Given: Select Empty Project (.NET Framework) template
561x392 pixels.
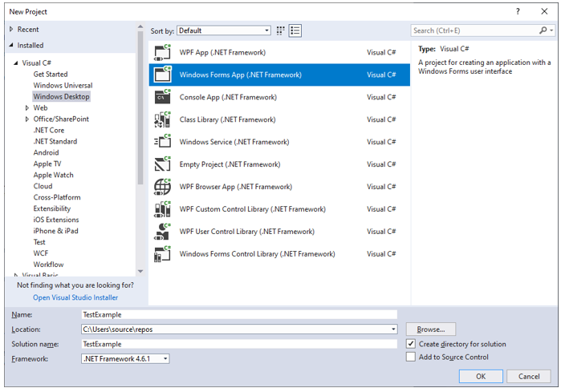Looking at the screenshot, I should click(x=279, y=164).
